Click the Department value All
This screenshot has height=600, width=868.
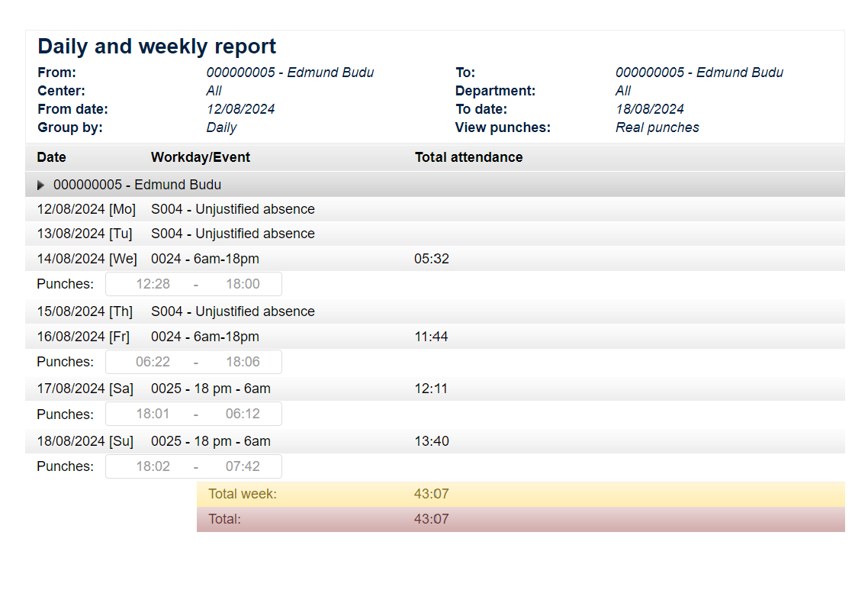click(x=623, y=91)
